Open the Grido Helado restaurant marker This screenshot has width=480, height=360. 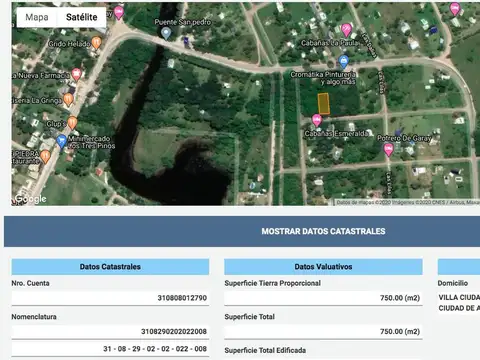96,43
